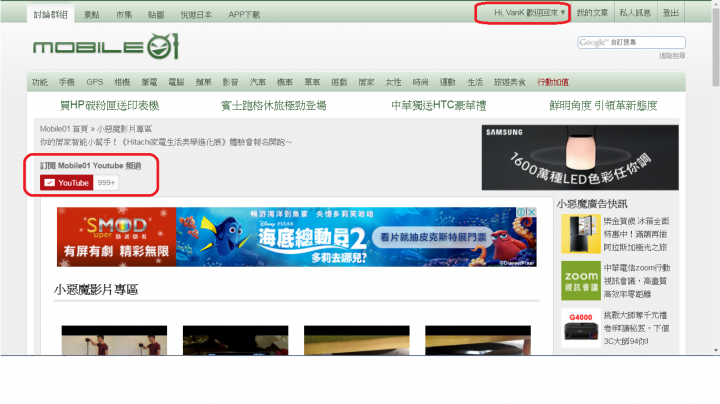
Task: Select the 討論群組 tab
Action: coord(51,14)
